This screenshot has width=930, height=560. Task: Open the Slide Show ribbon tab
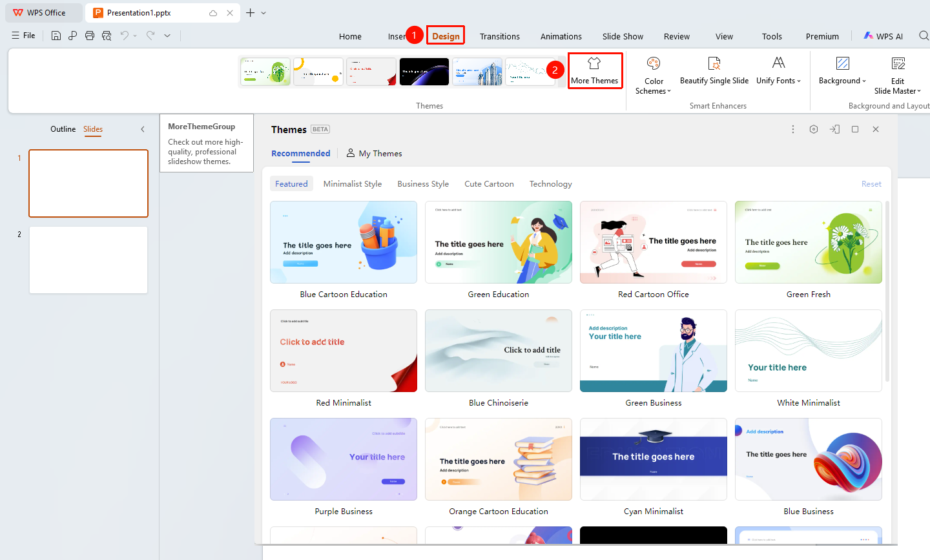pos(623,36)
